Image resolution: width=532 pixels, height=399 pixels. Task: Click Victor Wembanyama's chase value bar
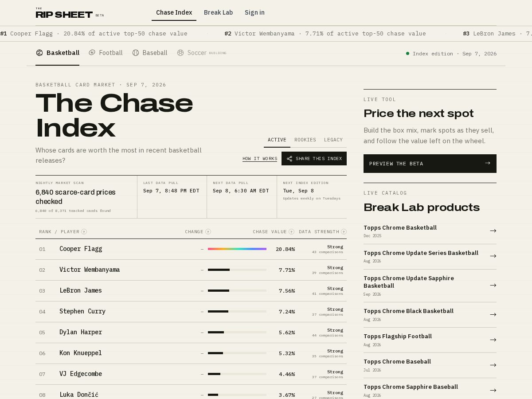tap(237, 270)
